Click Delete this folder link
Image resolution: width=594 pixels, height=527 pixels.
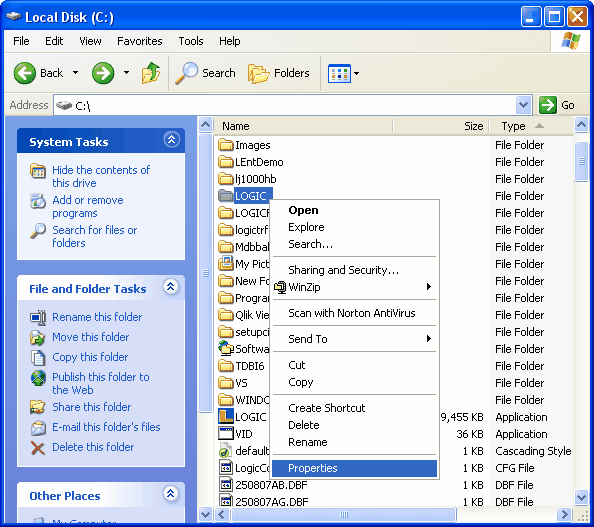pyautogui.click(x=93, y=447)
